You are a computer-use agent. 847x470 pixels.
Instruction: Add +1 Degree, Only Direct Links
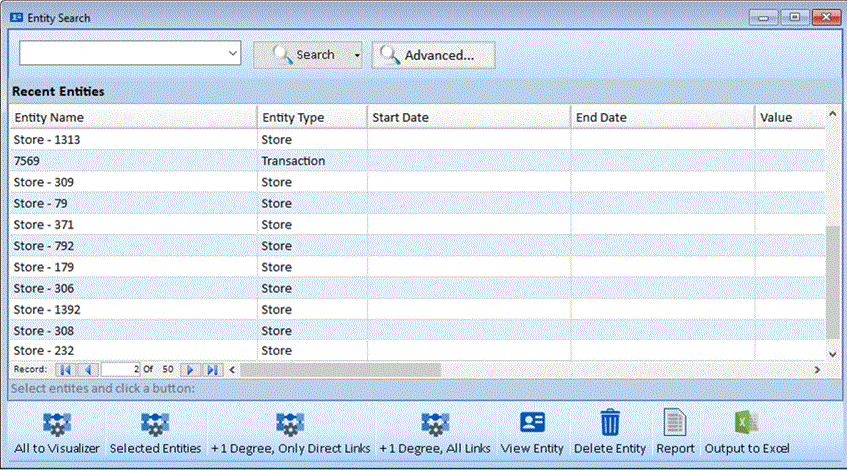pyautogui.click(x=290, y=433)
